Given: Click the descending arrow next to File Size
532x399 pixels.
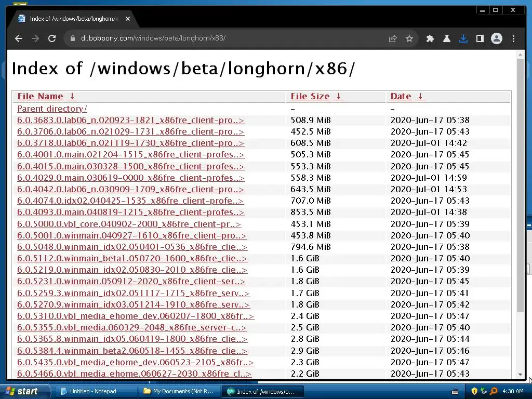Looking at the screenshot, I should 338,96.
